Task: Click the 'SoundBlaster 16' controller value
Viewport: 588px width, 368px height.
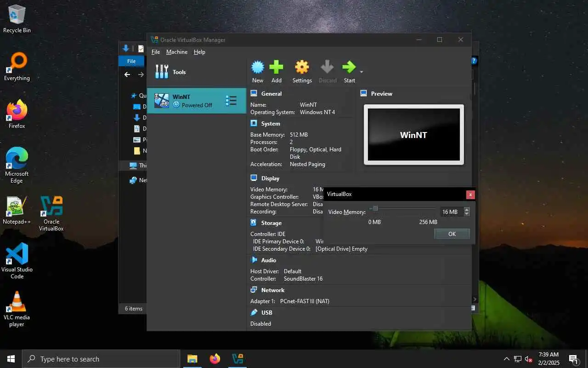Action: (x=303, y=279)
